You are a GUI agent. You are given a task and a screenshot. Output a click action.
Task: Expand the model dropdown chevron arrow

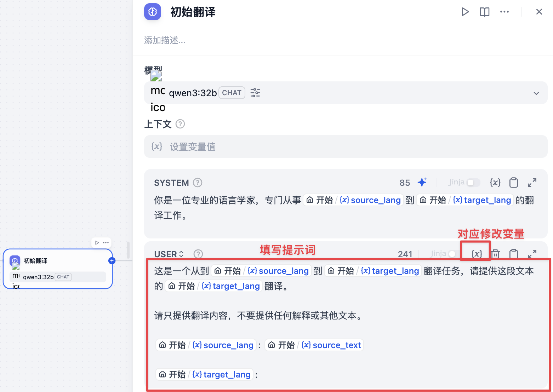click(x=536, y=93)
